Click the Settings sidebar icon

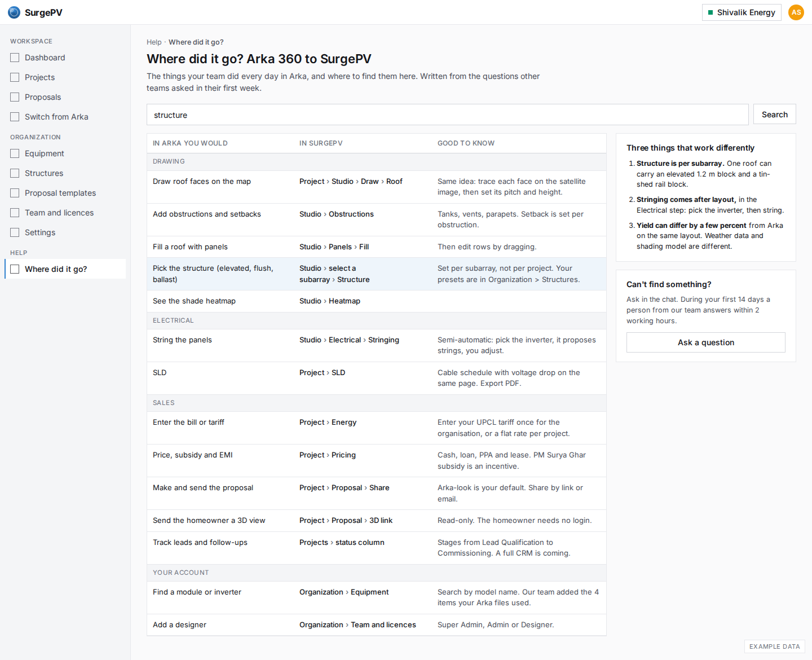[15, 232]
